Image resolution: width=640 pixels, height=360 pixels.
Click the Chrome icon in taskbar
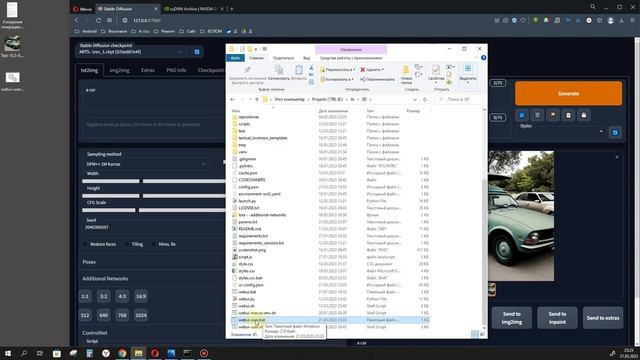click(122, 353)
